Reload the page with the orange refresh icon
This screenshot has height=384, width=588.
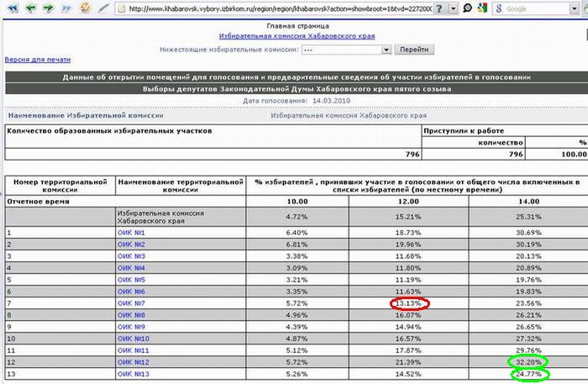point(86,8)
